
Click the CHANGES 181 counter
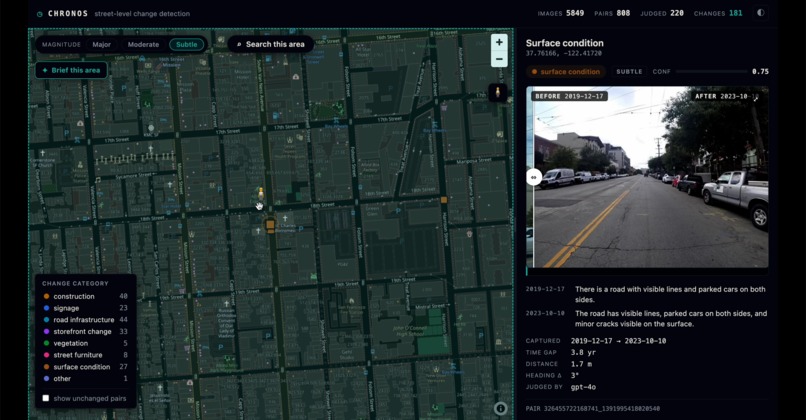coord(718,13)
